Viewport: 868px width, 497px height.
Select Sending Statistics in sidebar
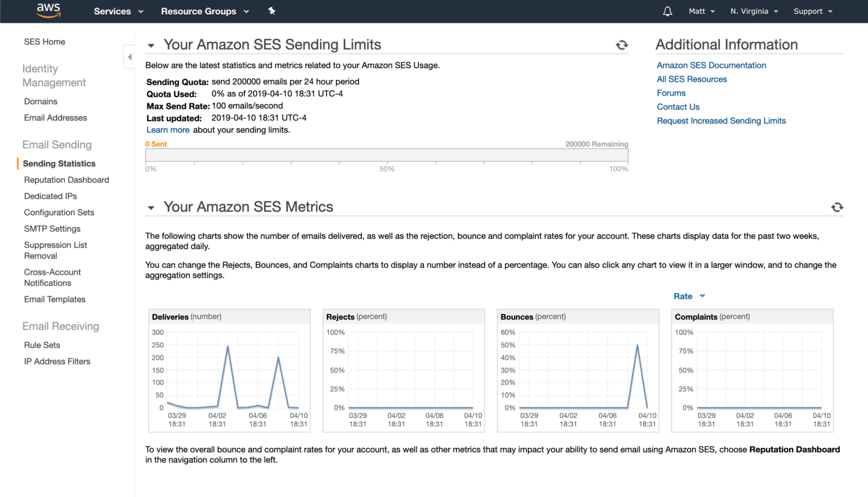coord(59,163)
